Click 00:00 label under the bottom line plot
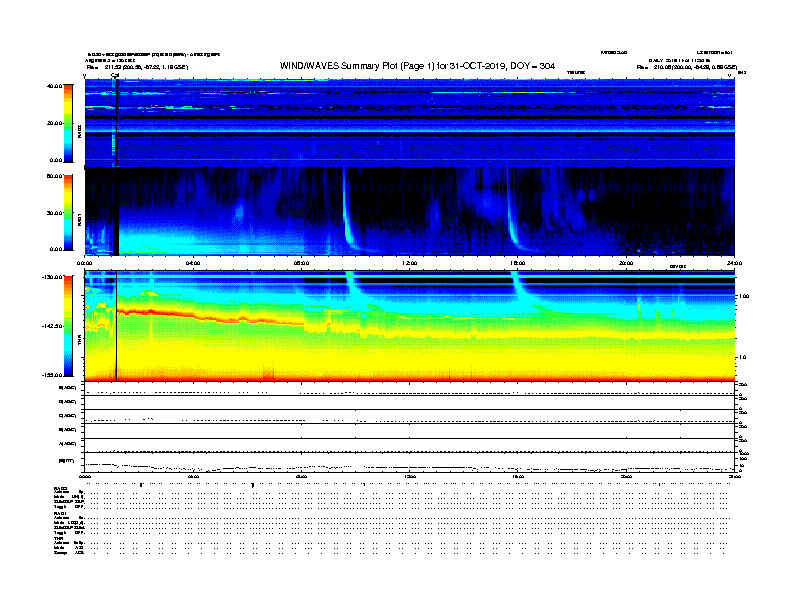 pyautogui.click(x=85, y=477)
